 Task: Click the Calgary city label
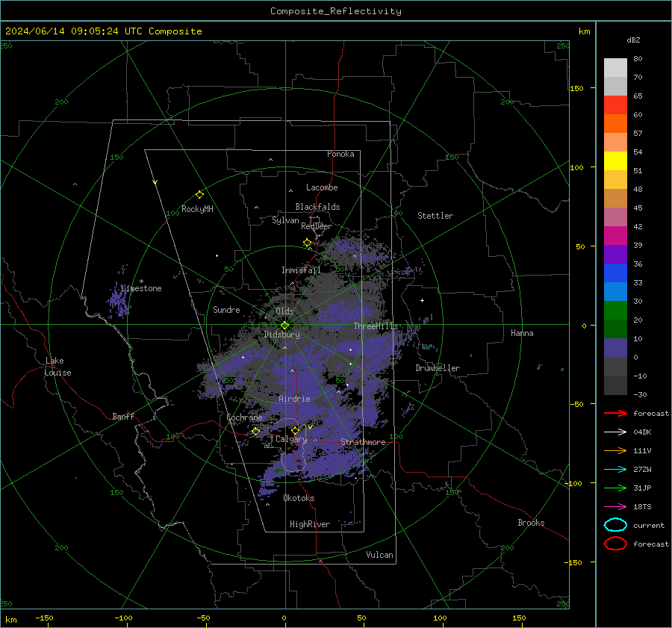click(291, 439)
